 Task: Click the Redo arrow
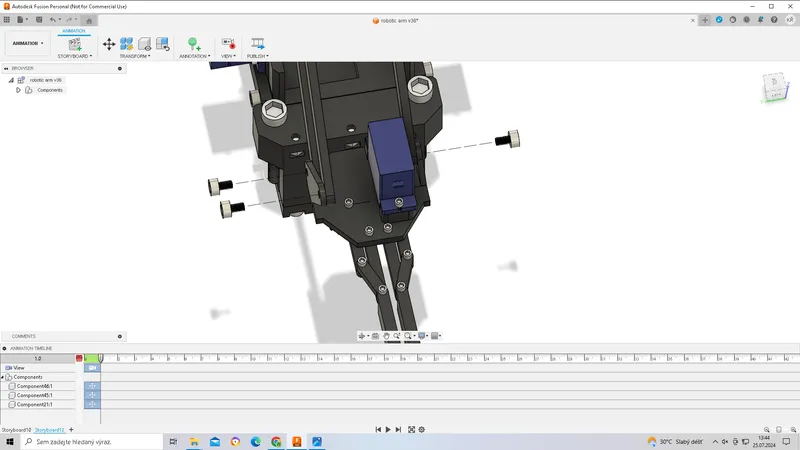coord(69,20)
